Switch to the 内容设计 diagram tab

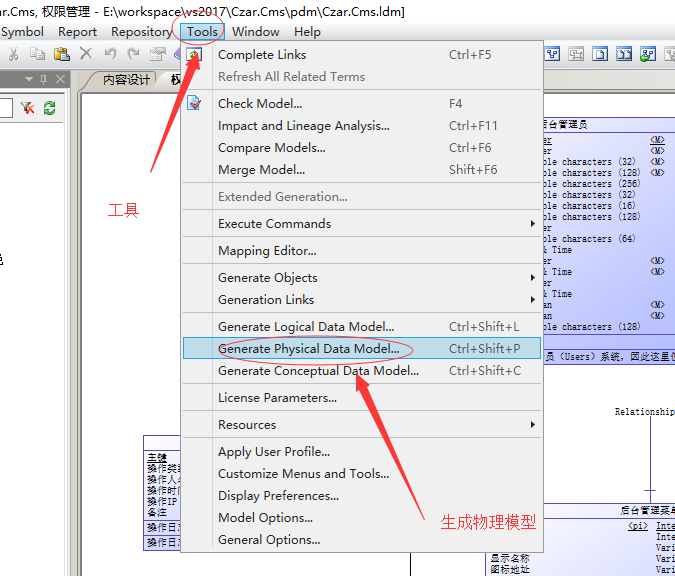coord(126,80)
